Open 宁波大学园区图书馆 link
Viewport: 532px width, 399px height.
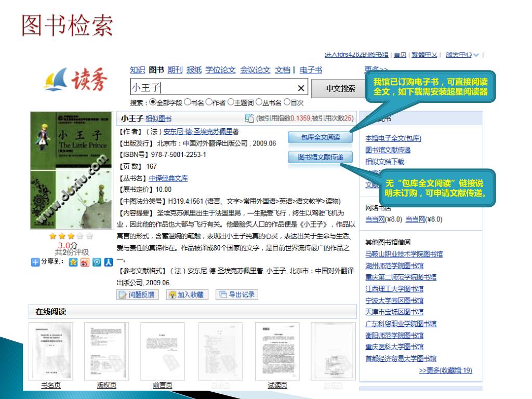(x=394, y=300)
